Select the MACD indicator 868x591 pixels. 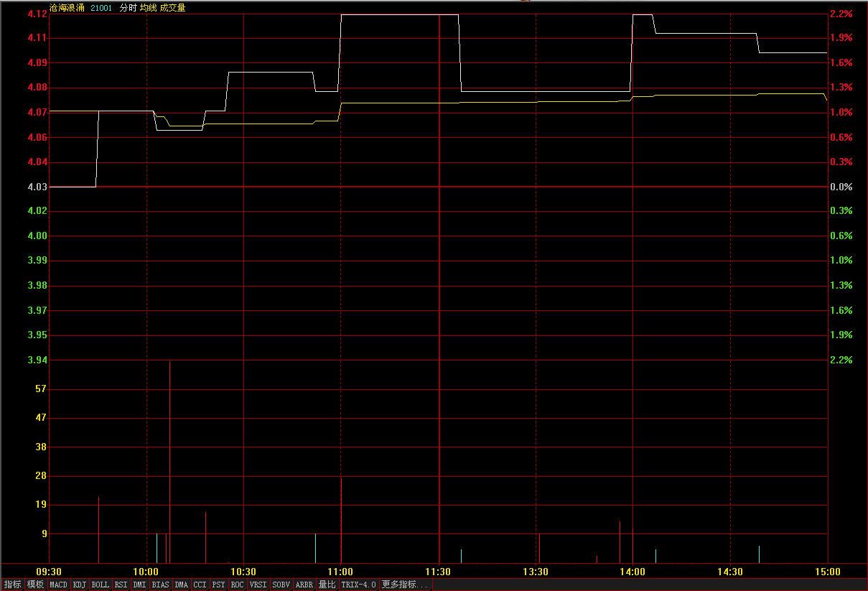(x=59, y=585)
